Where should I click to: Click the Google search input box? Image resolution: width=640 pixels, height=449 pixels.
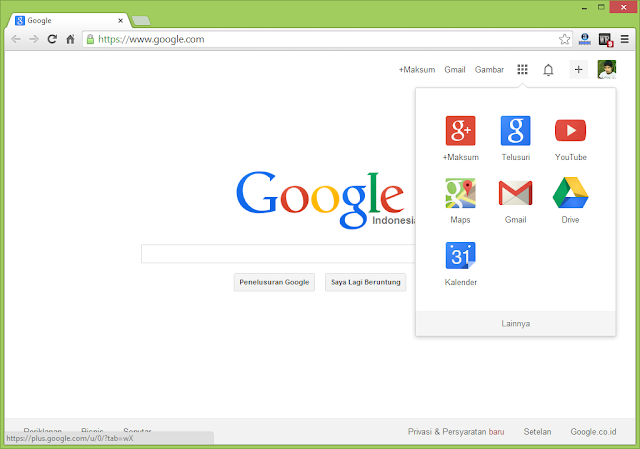click(278, 254)
